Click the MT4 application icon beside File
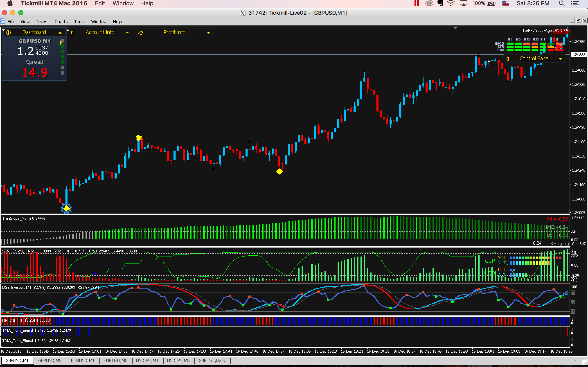 3,21
